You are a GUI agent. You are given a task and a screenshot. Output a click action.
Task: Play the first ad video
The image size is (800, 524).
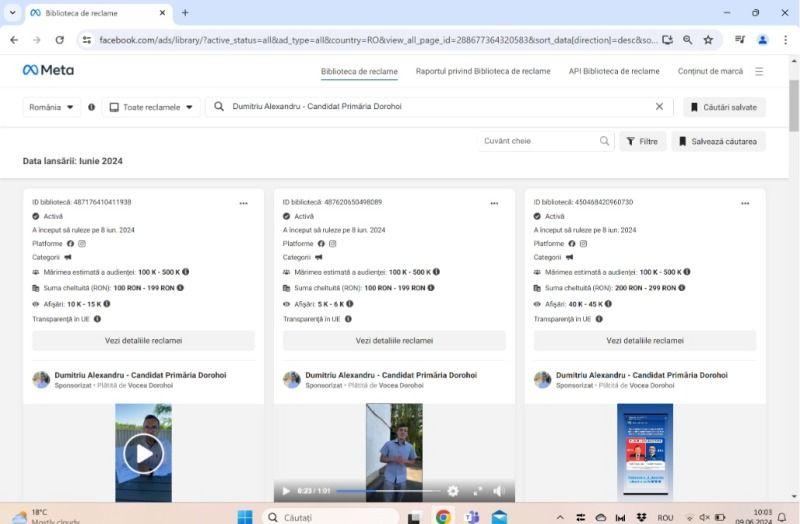point(143,455)
